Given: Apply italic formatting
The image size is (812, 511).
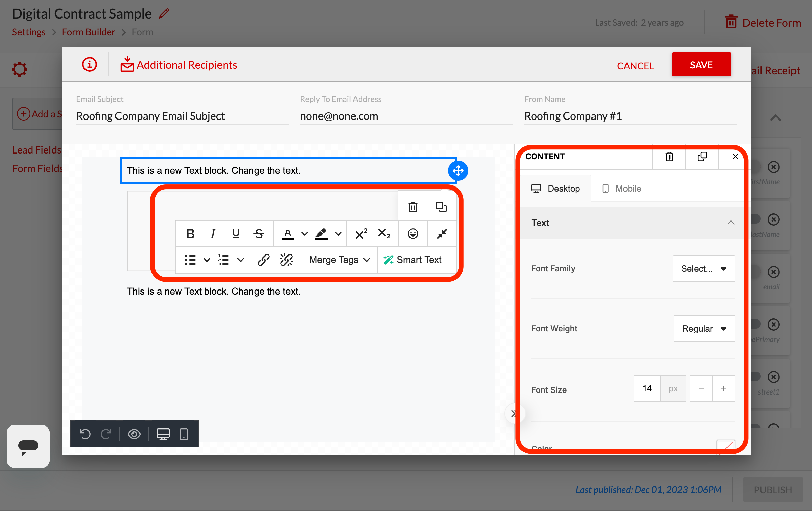Looking at the screenshot, I should coord(213,233).
